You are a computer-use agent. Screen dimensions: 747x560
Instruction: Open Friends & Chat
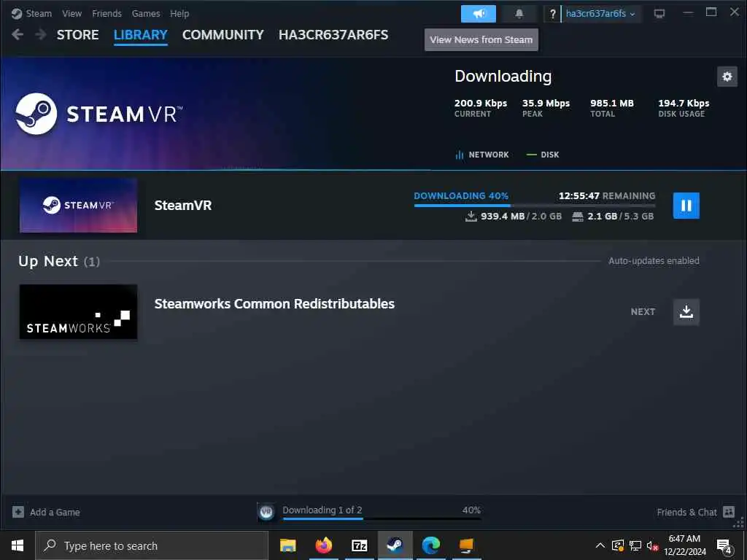pos(686,512)
